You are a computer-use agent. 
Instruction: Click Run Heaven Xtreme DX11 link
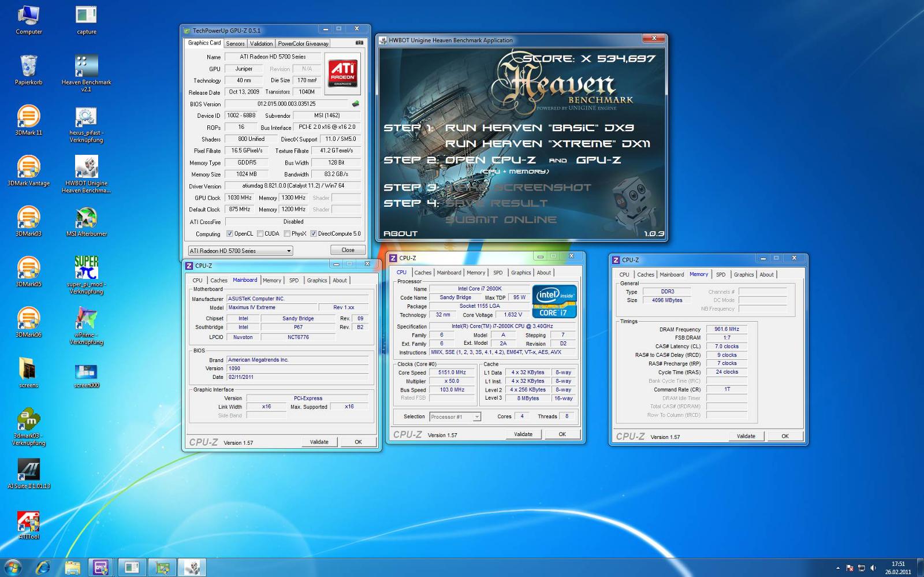tap(547, 143)
